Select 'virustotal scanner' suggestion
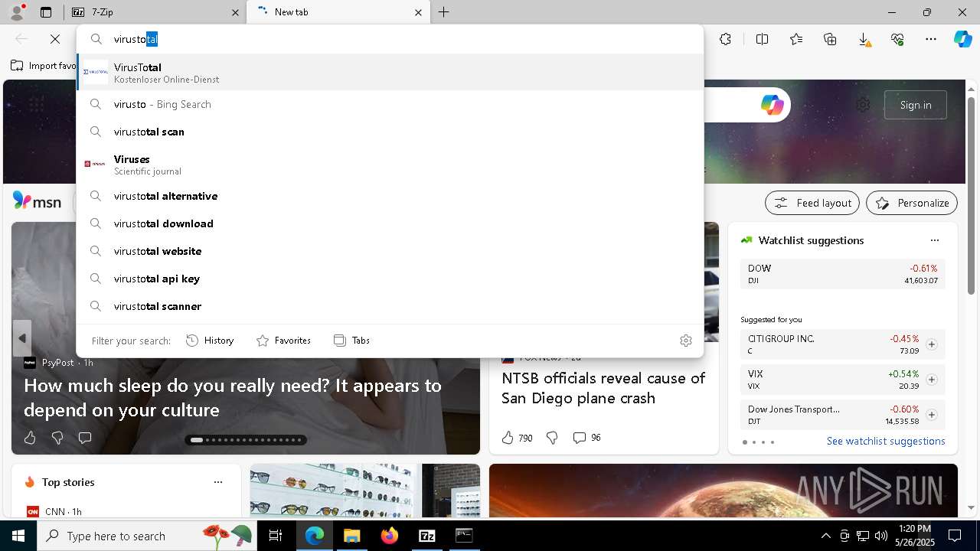980x551 pixels. click(x=390, y=306)
